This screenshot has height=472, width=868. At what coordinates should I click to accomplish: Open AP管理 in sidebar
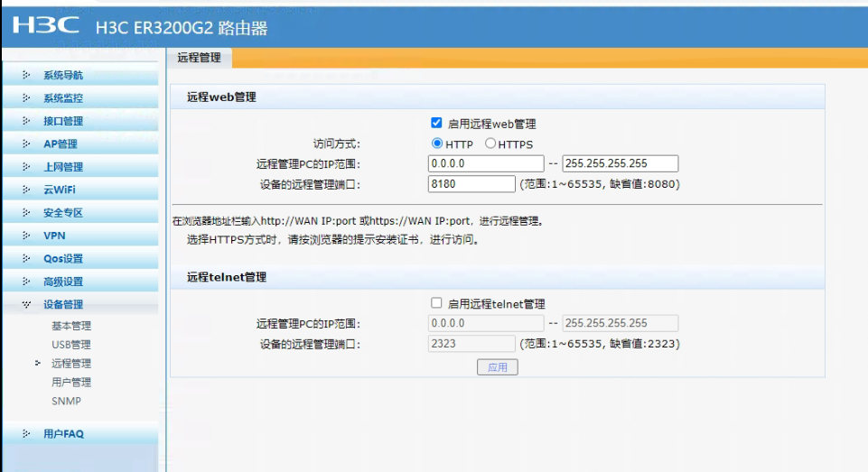[61, 143]
